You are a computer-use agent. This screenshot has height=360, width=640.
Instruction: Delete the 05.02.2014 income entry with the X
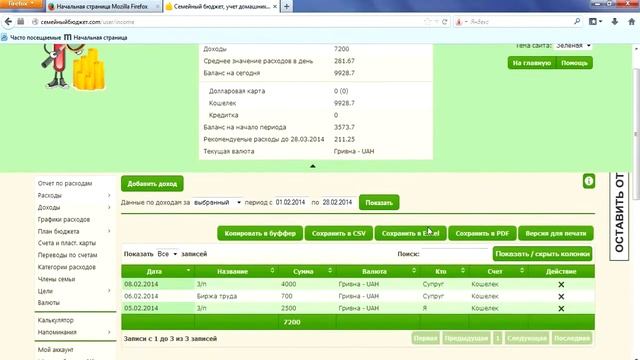coord(561,309)
